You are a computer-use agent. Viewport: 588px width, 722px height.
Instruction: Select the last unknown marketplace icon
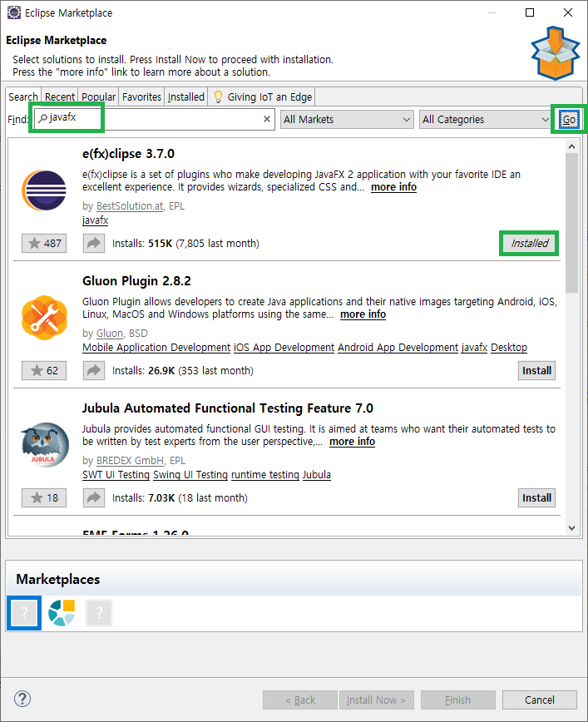pyautogui.click(x=99, y=613)
